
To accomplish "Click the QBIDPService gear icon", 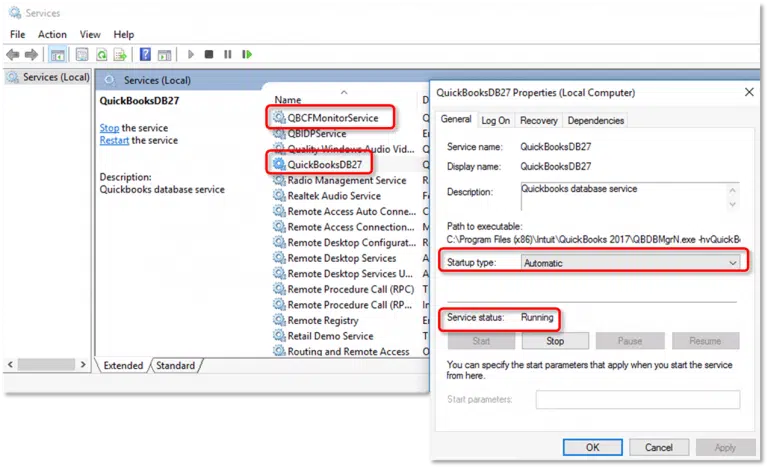I will (x=279, y=133).
